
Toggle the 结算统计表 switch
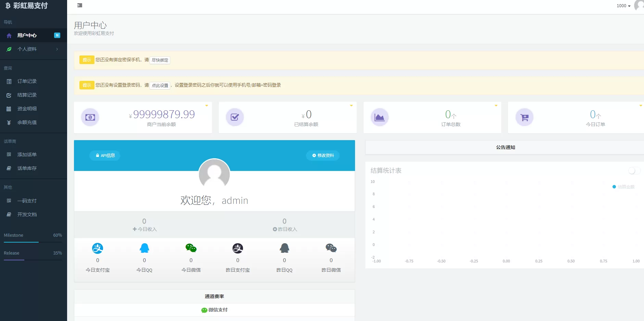[634, 171]
